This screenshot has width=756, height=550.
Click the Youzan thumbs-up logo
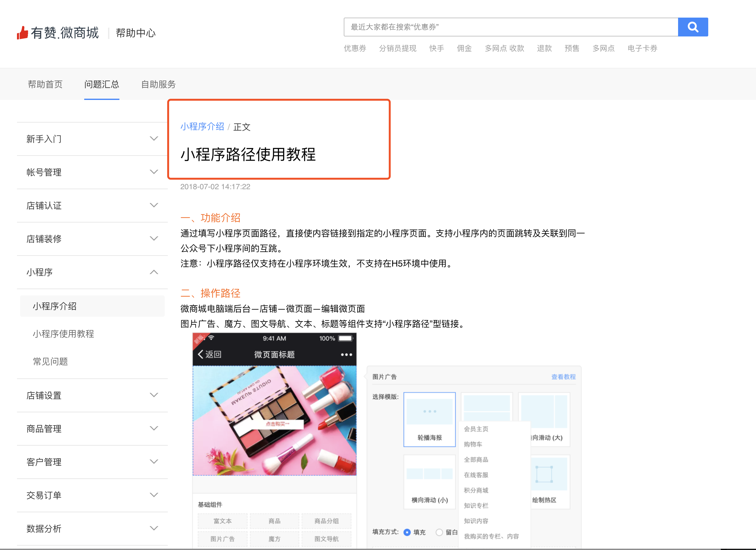(22, 33)
